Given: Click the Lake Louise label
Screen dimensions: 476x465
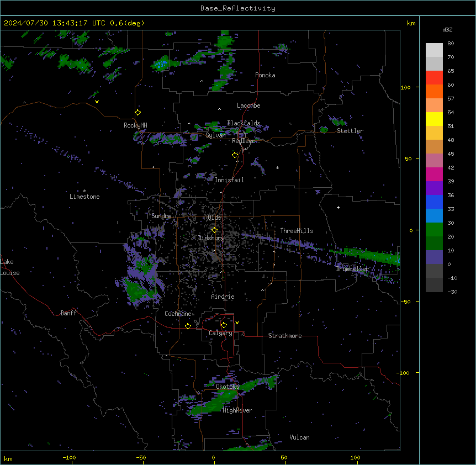Looking at the screenshot, I should point(10,267).
